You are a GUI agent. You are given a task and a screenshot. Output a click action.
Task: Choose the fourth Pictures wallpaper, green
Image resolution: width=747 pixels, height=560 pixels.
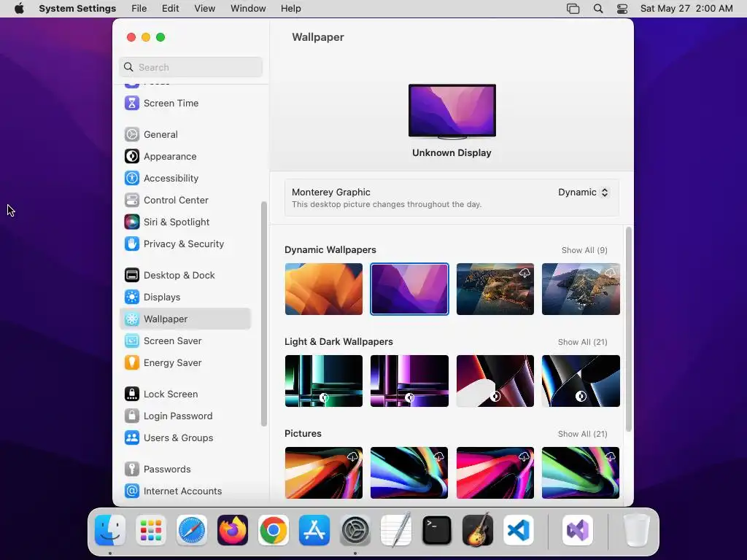coord(581,472)
